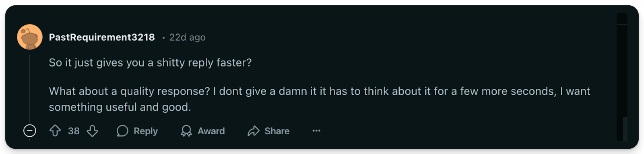Click the dark segment atop the scrollbar
644x154 pixels.
point(622,19)
